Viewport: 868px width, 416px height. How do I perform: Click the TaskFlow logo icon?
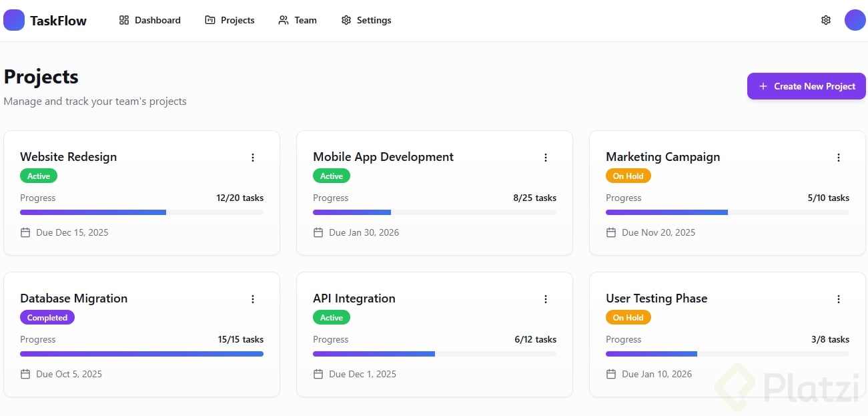(14, 20)
